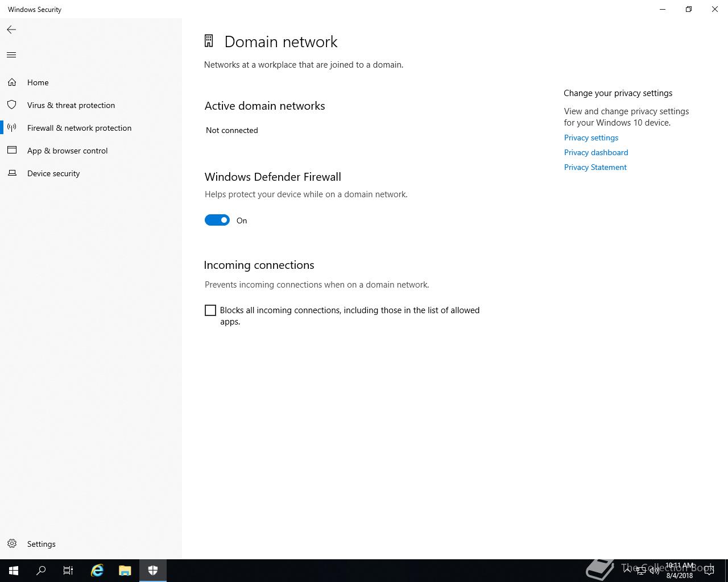Click the Not connected status text
The height and width of the screenshot is (582, 728).
[232, 130]
